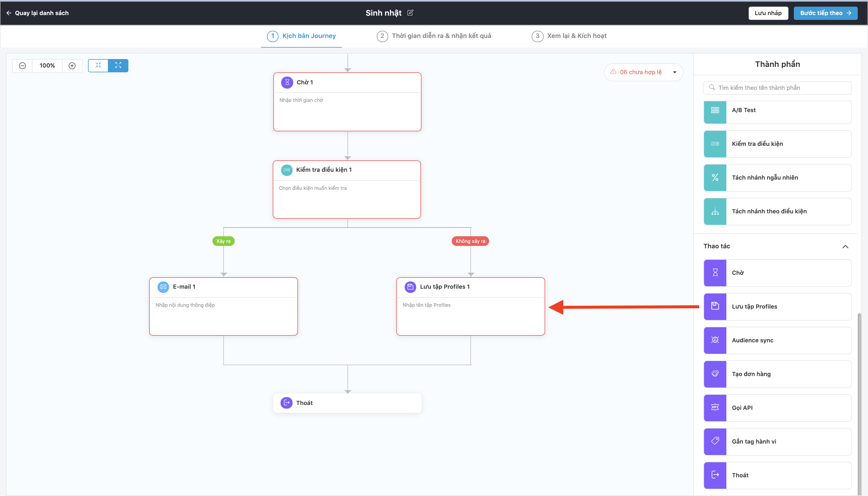This screenshot has width=868, height=496.
Task: Toggle the expand-view fullscreen button
Action: 118,65
